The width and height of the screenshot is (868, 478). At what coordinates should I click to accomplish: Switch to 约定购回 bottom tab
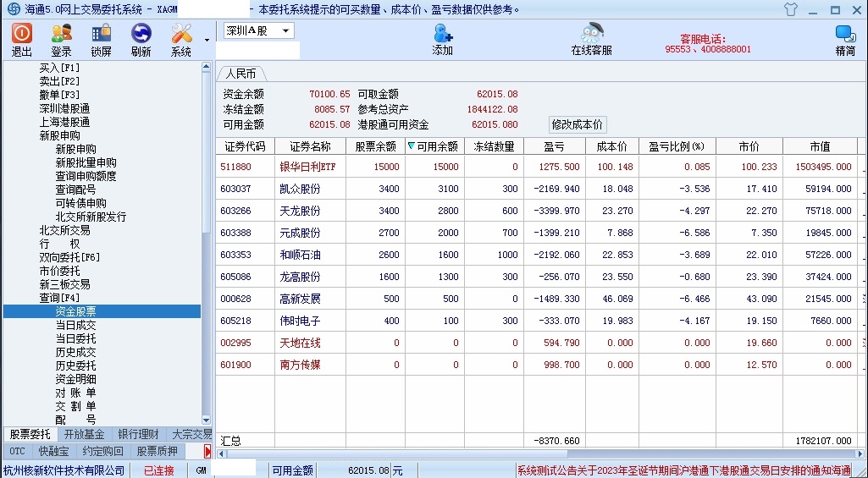[103, 452]
